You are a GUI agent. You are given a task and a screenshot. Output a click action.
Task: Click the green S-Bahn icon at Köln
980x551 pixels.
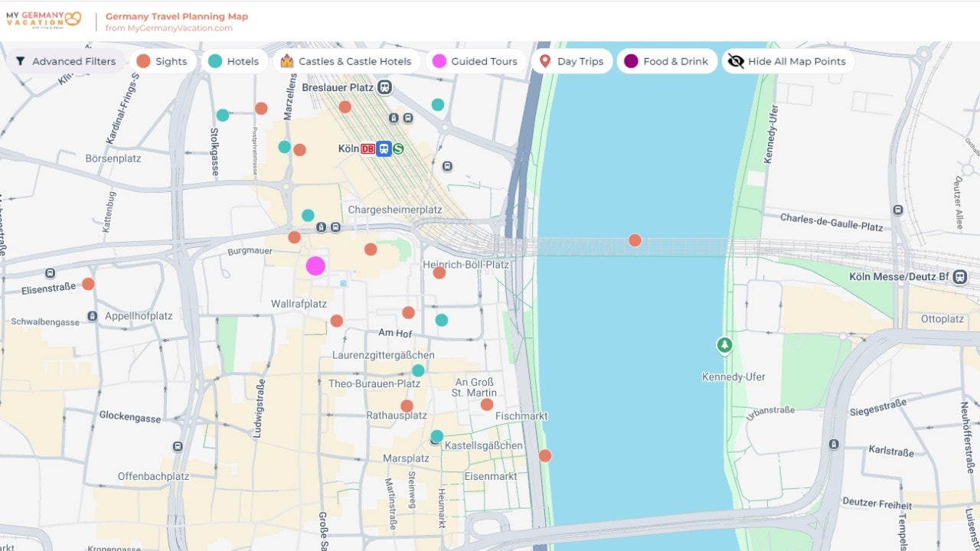398,149
